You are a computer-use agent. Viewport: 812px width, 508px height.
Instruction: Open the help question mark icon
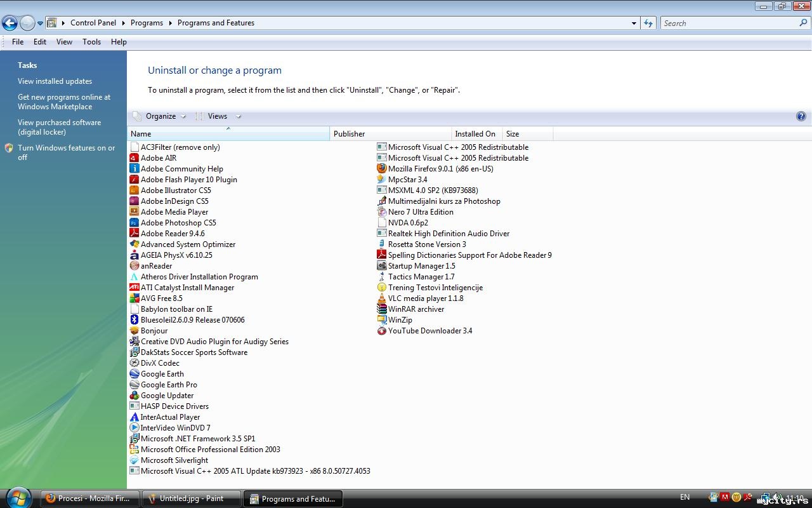(x=801, y=116)
